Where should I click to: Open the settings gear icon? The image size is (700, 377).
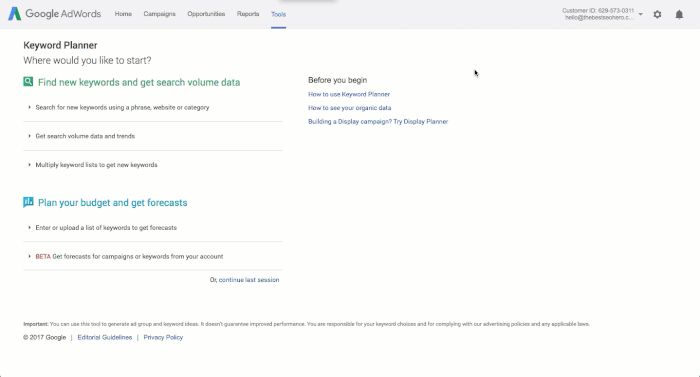tap(657, 14)
